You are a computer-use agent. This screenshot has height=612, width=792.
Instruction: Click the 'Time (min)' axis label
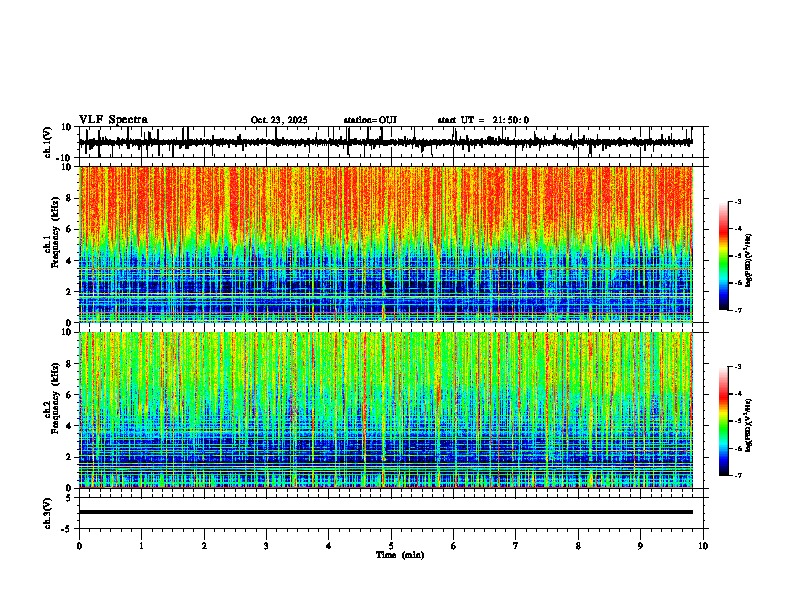click(x=400, y=555)
